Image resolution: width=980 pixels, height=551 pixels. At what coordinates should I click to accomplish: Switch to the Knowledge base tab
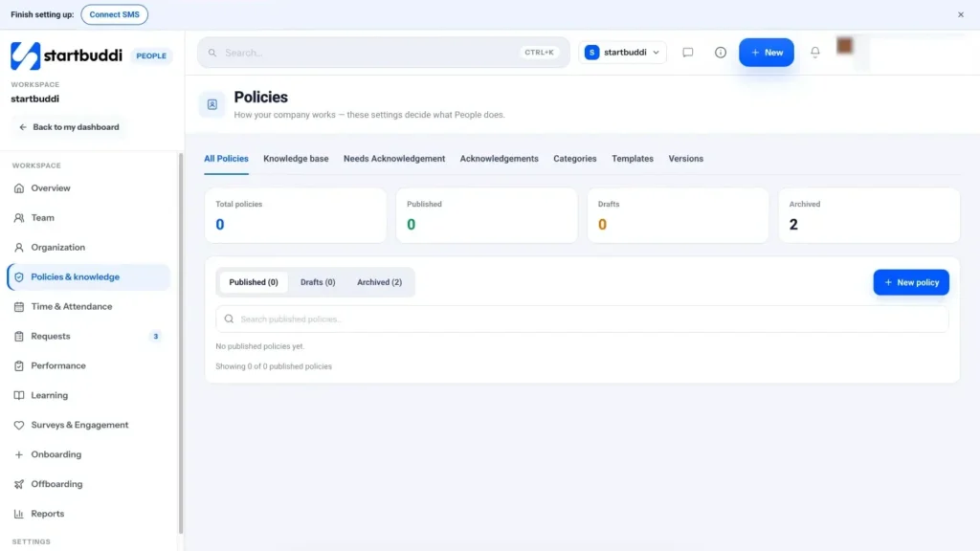[x=296, y=159]
